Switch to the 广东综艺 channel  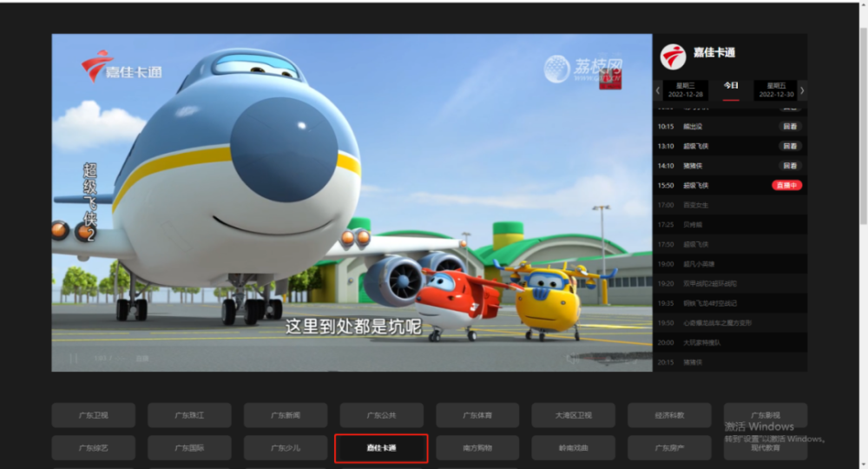coord(94,448)
